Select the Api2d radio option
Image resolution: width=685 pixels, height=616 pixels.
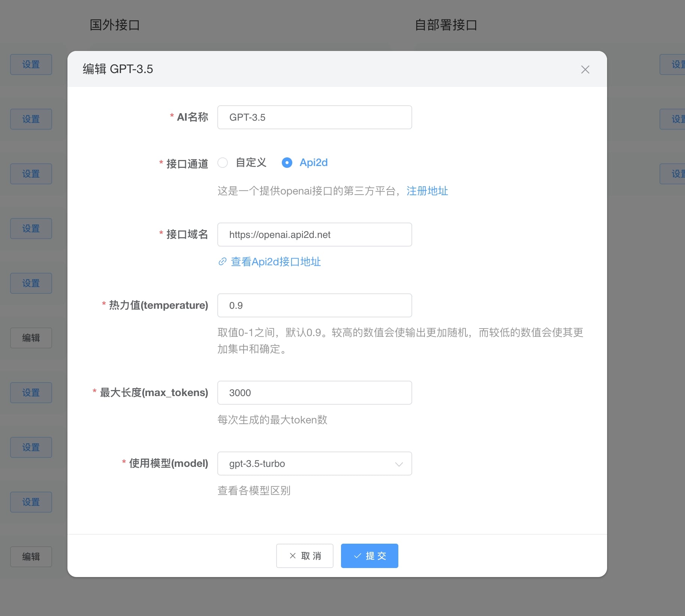287,163
